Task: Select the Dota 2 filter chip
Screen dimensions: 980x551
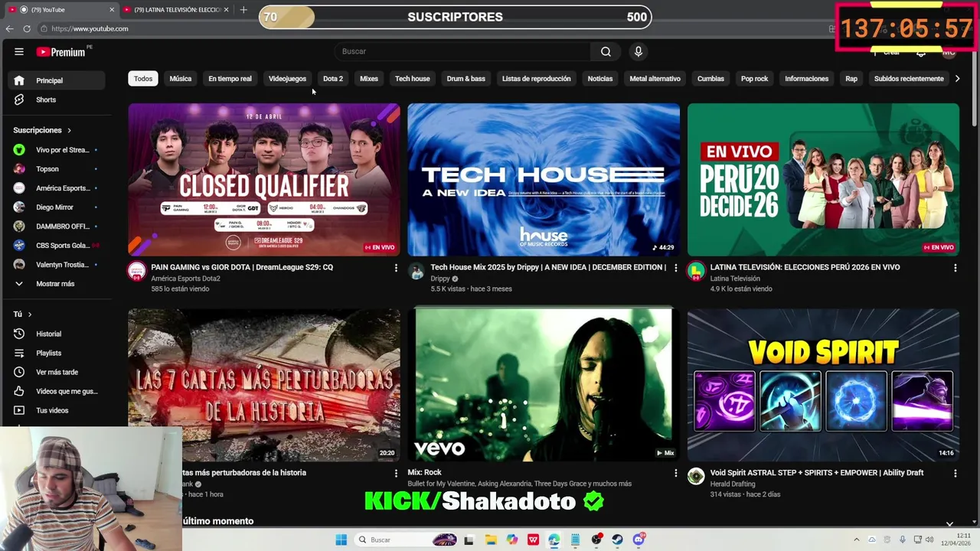Action: point(333,79)
